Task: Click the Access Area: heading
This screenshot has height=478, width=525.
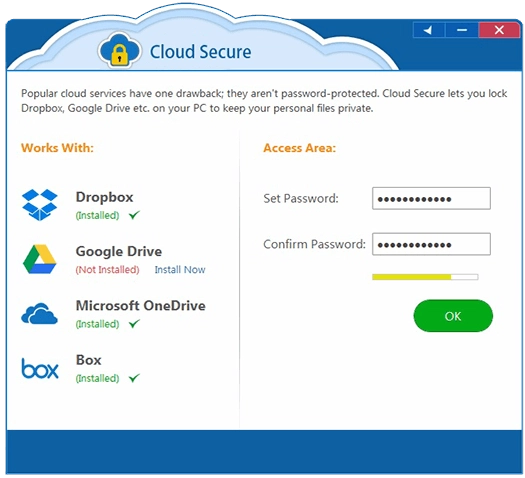Action: click(x=299, y=148)
